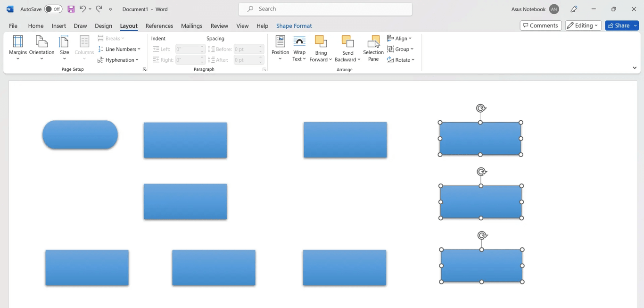Open the Help tab
This screenshot has width=644, height=308.
tap(262, 26)
